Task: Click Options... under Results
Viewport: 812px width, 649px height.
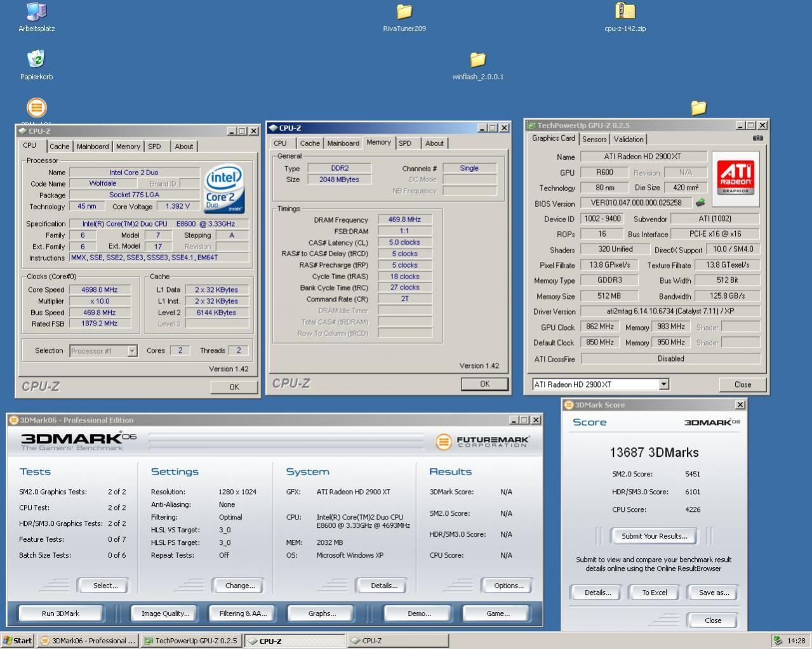Action: point(509,586)
